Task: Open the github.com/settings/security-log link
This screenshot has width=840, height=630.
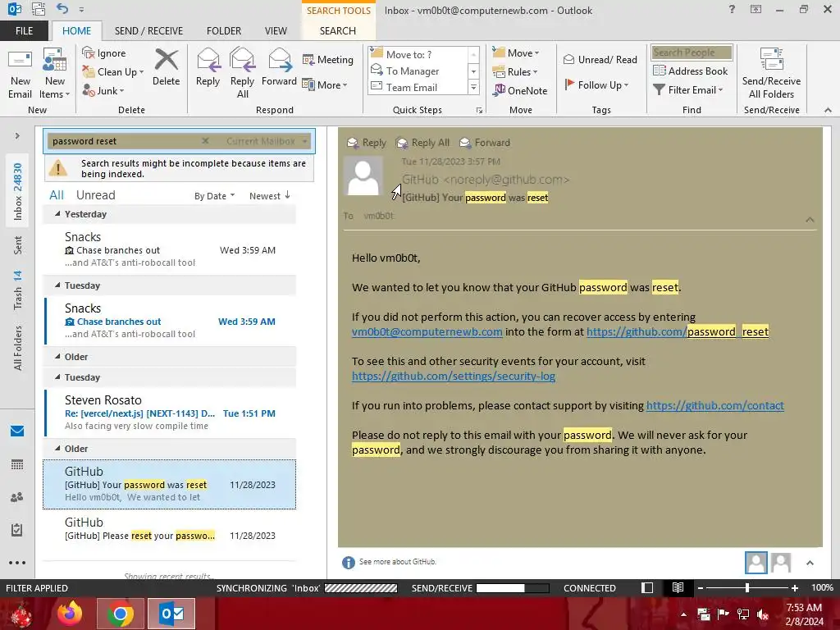Action: pyautogui.click(x=453, y=376)
